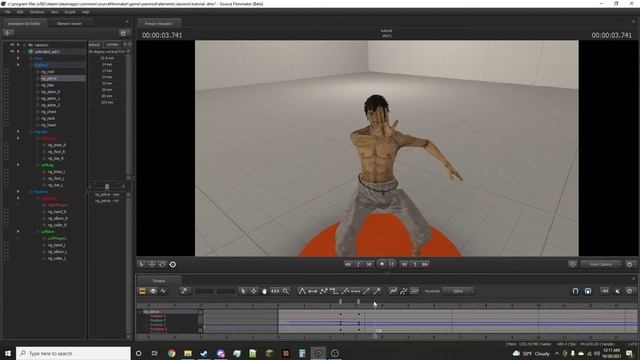Viewport: 640px width, 360px height.
Task: Apply the spline tangent curve tool
Action: [x=302, y=291]
